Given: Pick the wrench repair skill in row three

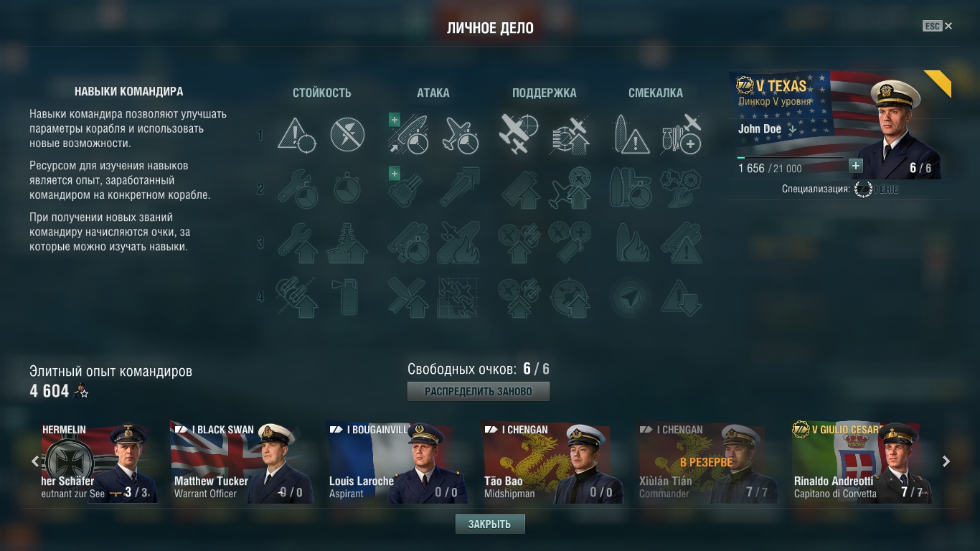Looking at the screenshot, I should pos(297,242).
